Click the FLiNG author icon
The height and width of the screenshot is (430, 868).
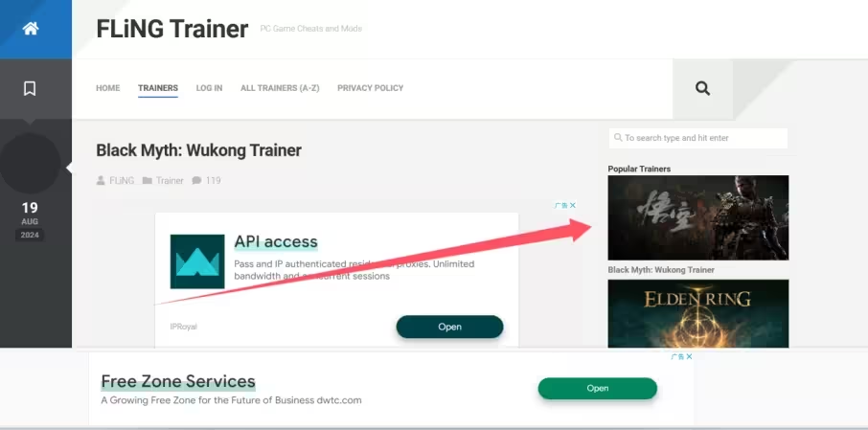pos(101,180)
